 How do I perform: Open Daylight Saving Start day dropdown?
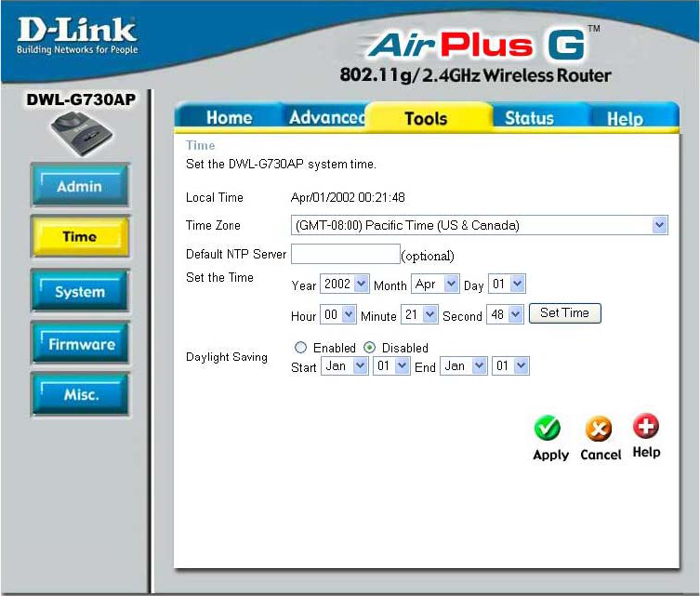391,365
